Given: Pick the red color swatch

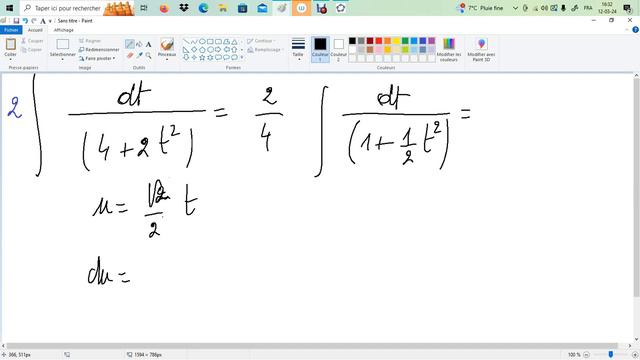Looking at the screenshot, I should point(379,40).
